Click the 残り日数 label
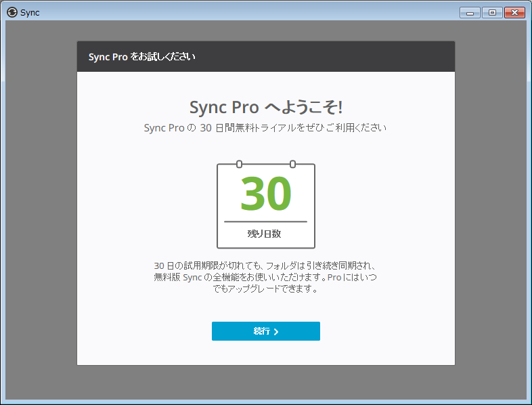The height and width of the screenshot is (405, 532). click(264, 234)
